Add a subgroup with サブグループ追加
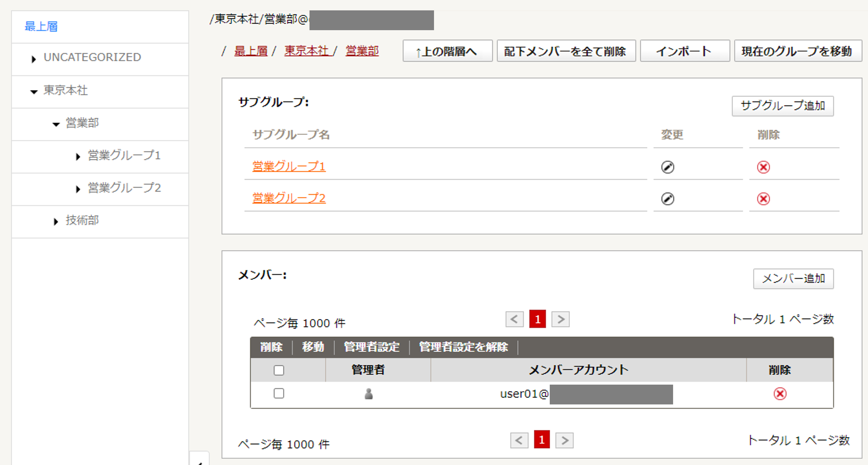Image resolution: width=868 pixels, height=465 pixels. click(783, 106)
